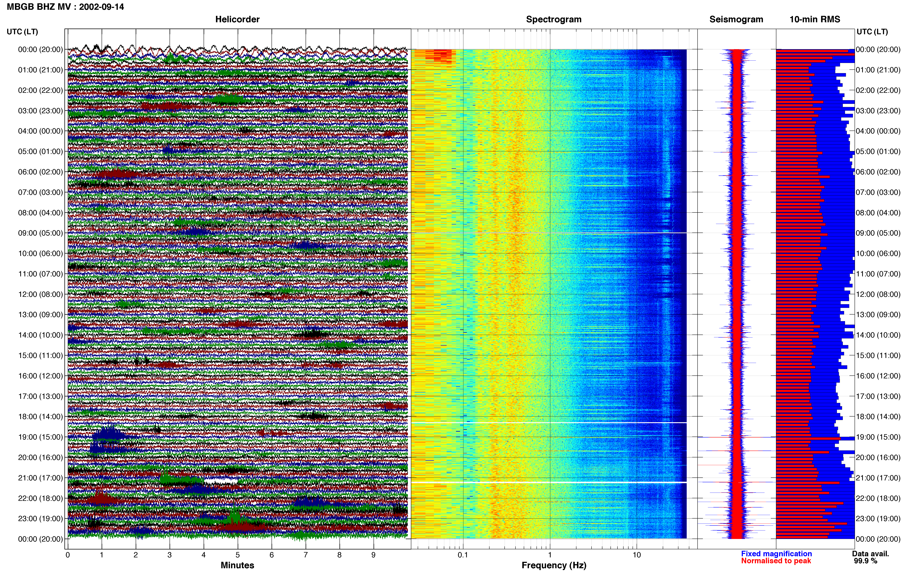Click the right '08:00 (04:00)' time label
924x578 pixels.
click(x=878, y=213)
